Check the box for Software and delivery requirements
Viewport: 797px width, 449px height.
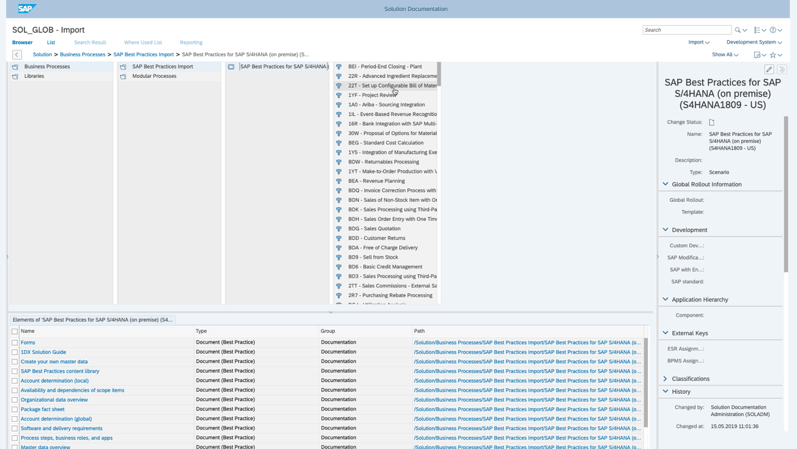(x=15, y=429)
